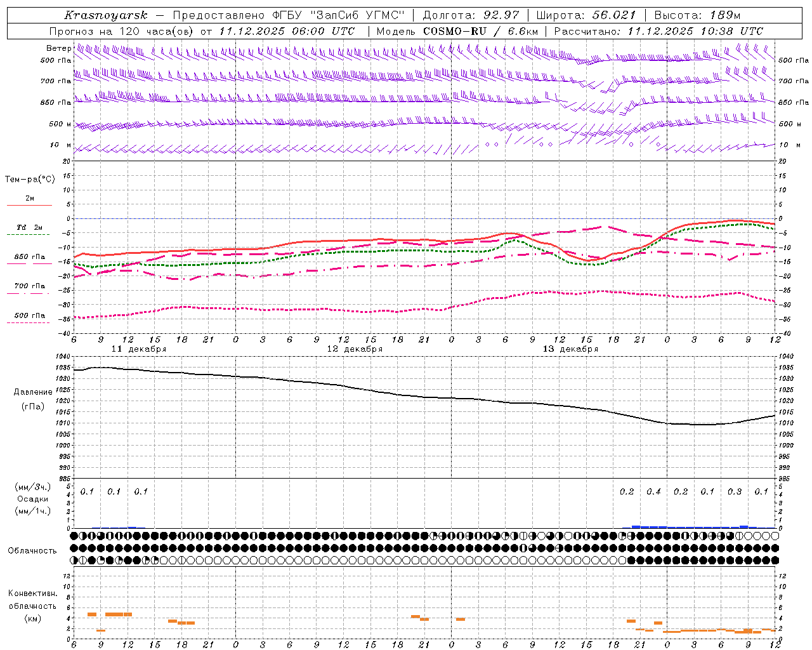Click 'Рассчитано: 11.12.2025 10:38 UTC' timestamp
Image resolution: width=812 pixels, height=650 pixels.
point(658,31)
